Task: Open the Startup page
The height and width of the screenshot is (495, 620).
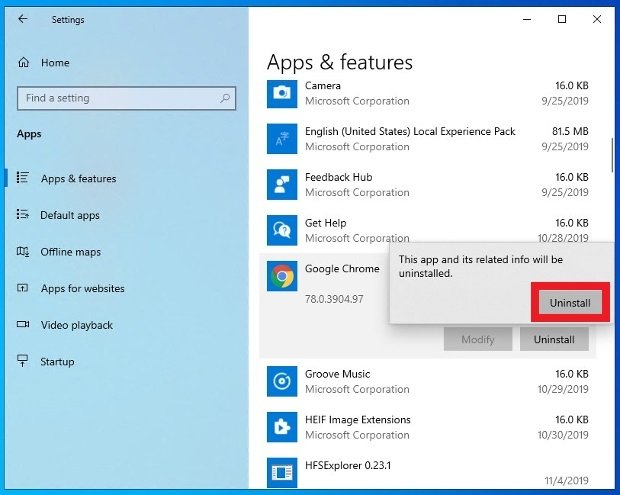Action: coord(57,362)
